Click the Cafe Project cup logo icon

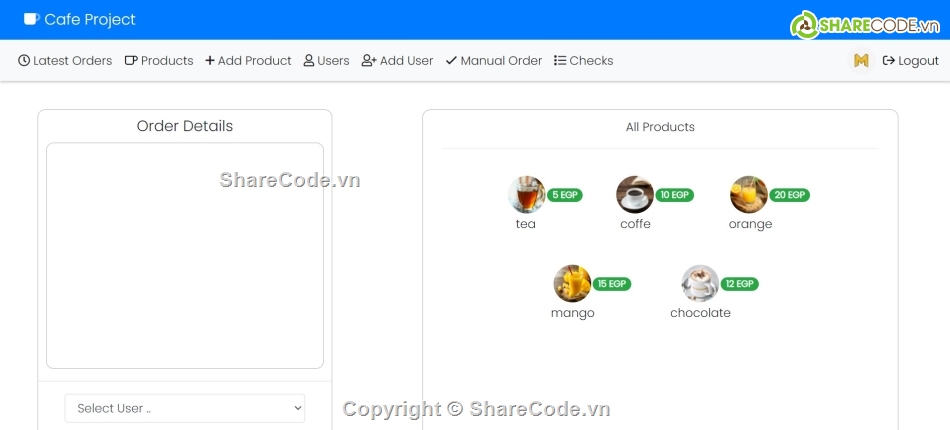pyautogui.click(x=32, y=19)
